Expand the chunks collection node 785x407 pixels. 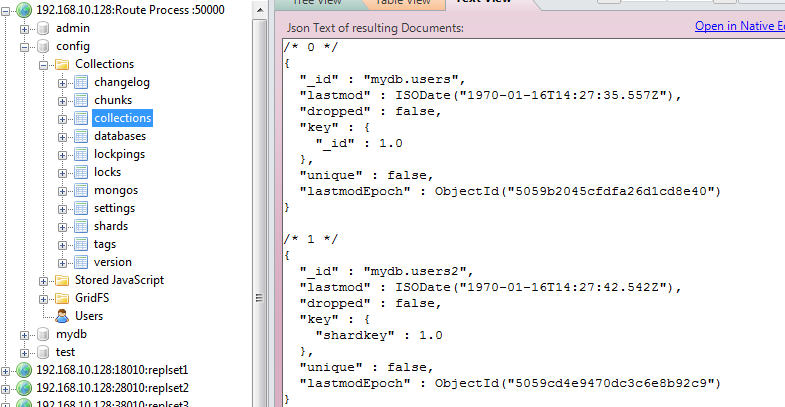(x=62, y=101)
